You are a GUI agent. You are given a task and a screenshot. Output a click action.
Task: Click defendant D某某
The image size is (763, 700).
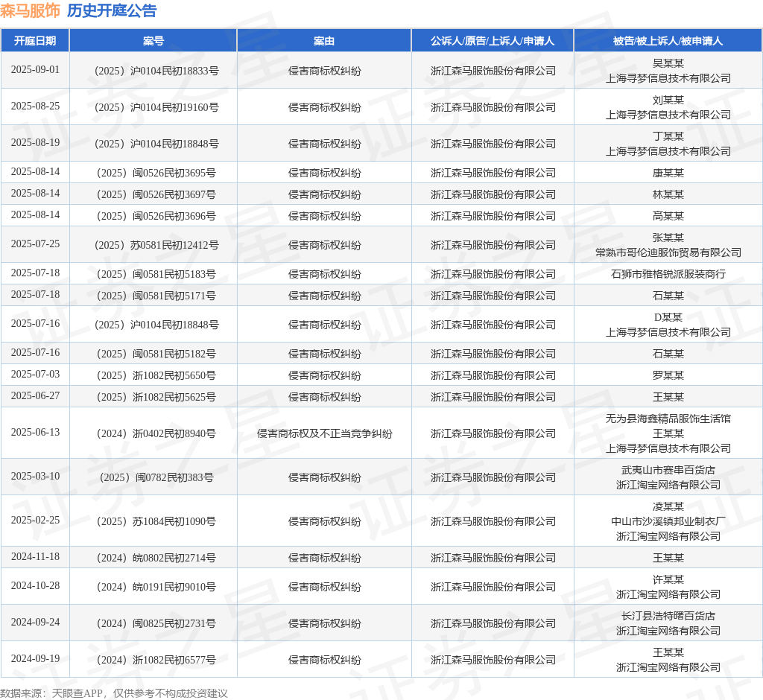tap(668, 317)
